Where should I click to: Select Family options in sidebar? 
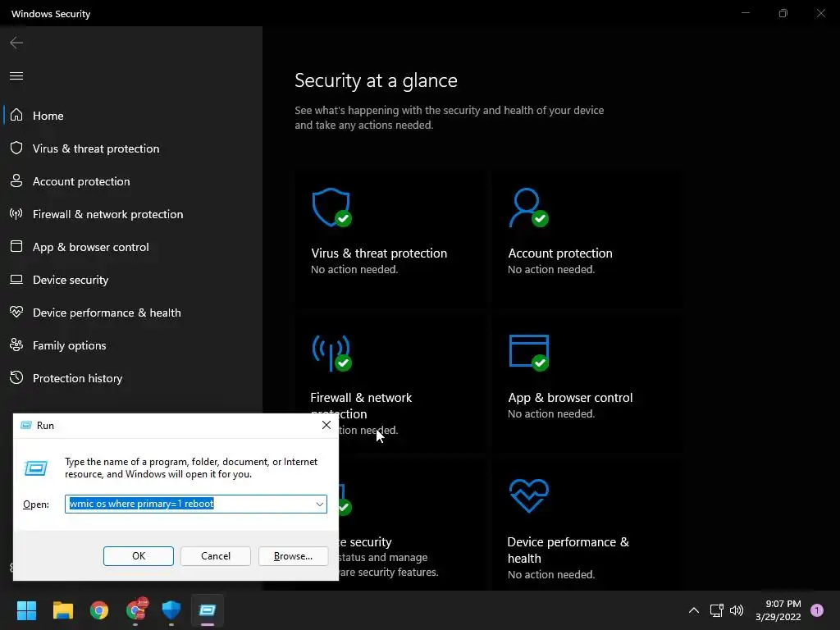131,345
